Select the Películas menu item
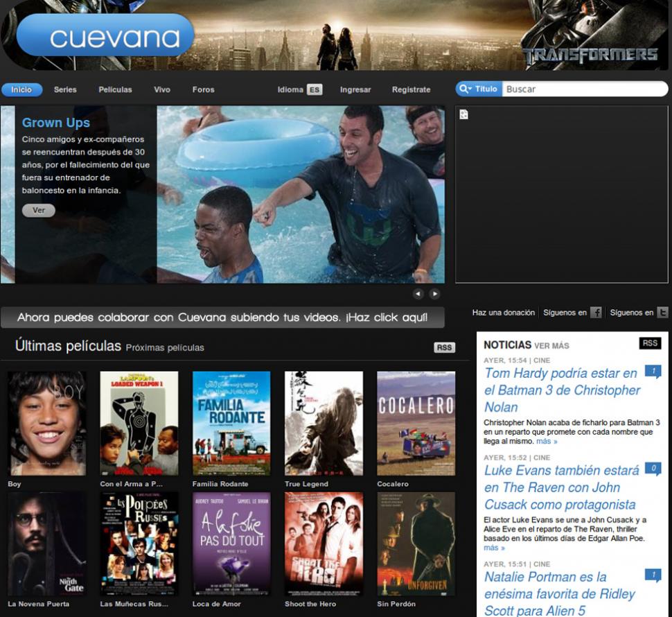The width and height of the screenshot is (672, 617). pyautogui.click(x=115, y=89)
